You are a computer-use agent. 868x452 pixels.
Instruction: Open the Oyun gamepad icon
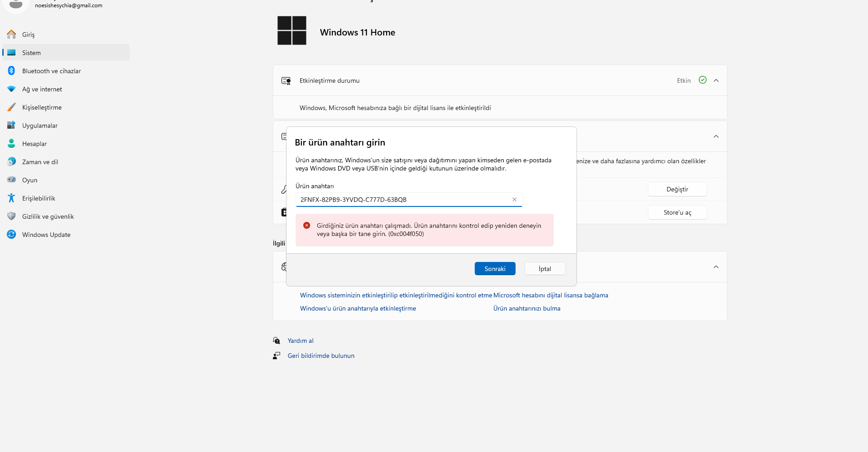[x=11, y=180]
